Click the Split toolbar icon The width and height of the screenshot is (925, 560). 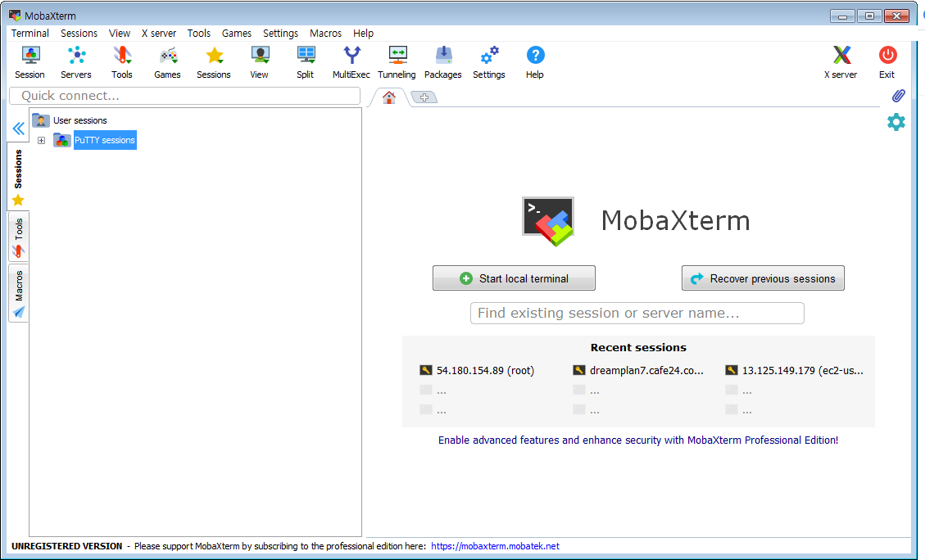click(x=306, y=62)
